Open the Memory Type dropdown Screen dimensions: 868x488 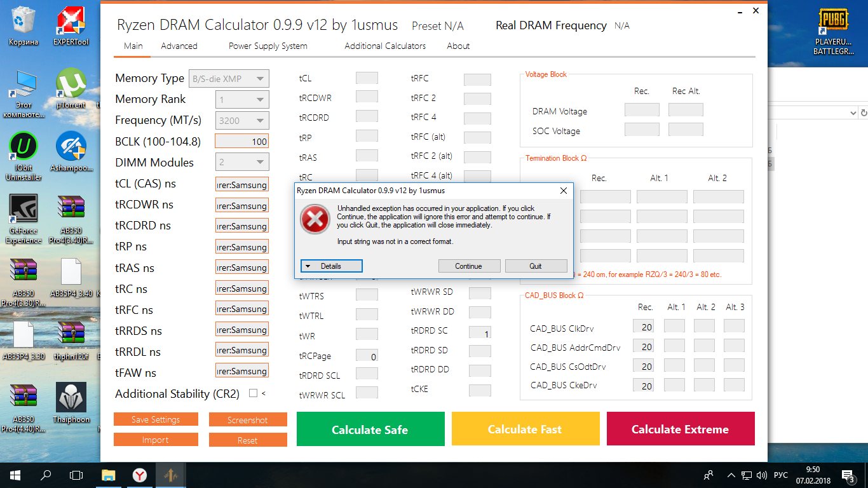point(229,79)
